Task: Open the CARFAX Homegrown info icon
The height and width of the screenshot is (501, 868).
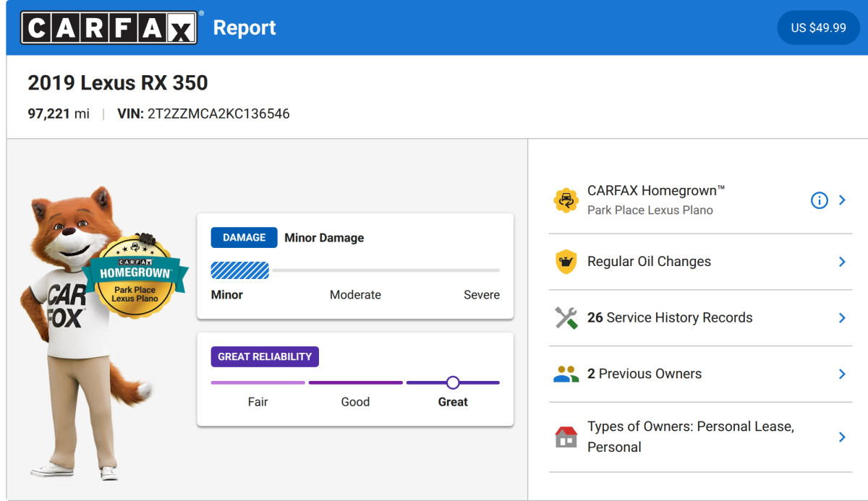Action: 819,200
